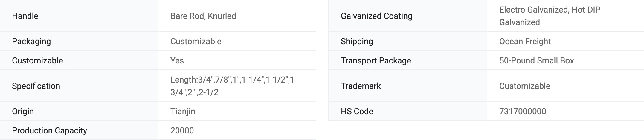This screenshot has height=140, width=644.
Task: Select the "Bare Rod, Knurled" value
Action: (x=203, y=16)
